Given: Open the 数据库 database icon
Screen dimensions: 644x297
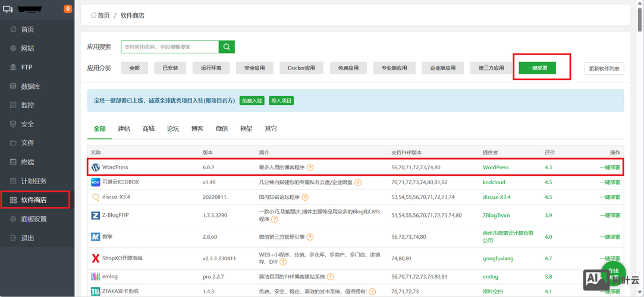Looking at the screenshot, I should [14, 87].
